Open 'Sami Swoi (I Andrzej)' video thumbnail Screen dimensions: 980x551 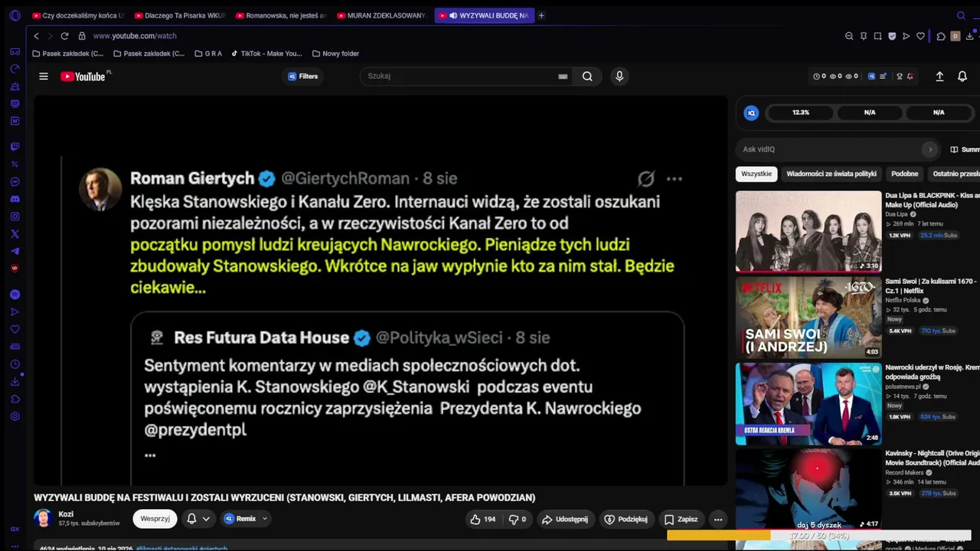tap(808, 318)
